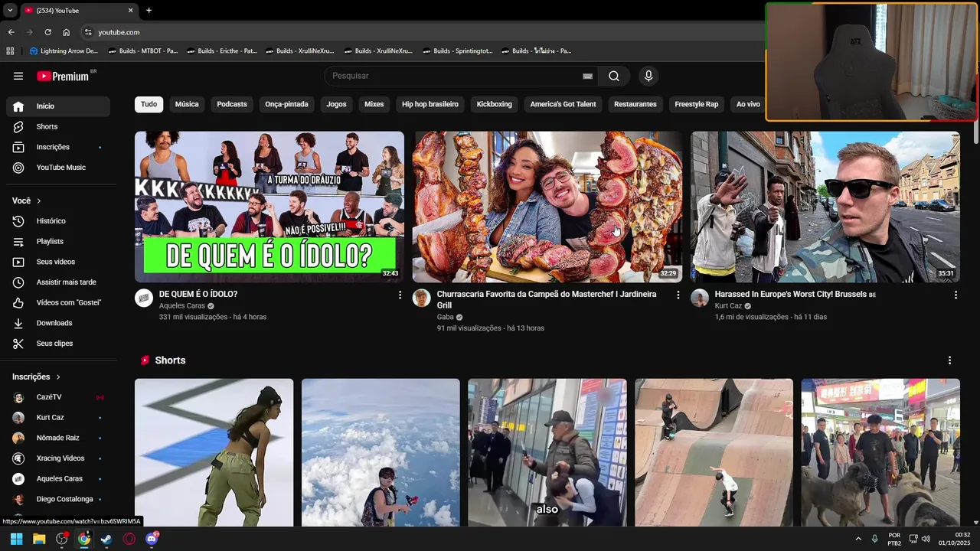The height and width of the screenshot is (551, 980).
Task: Click the search magnifier button
Action: click(x=614, y=76)
